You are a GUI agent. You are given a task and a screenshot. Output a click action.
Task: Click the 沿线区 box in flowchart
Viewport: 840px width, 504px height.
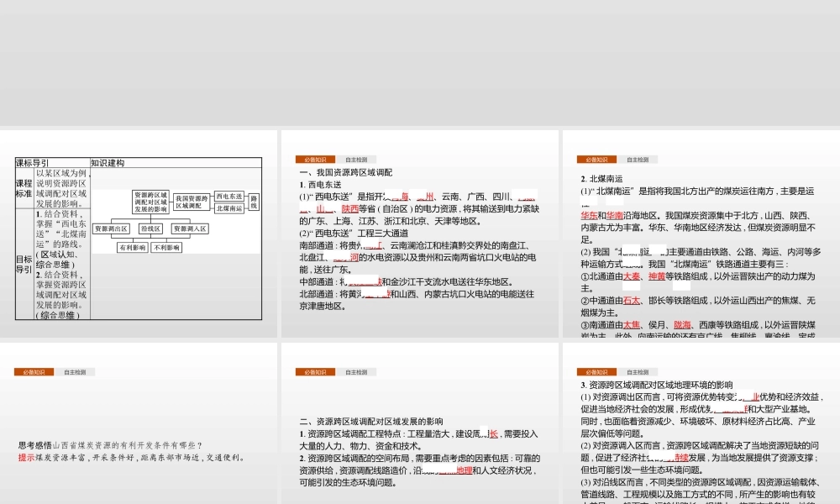tap(151, 229)
